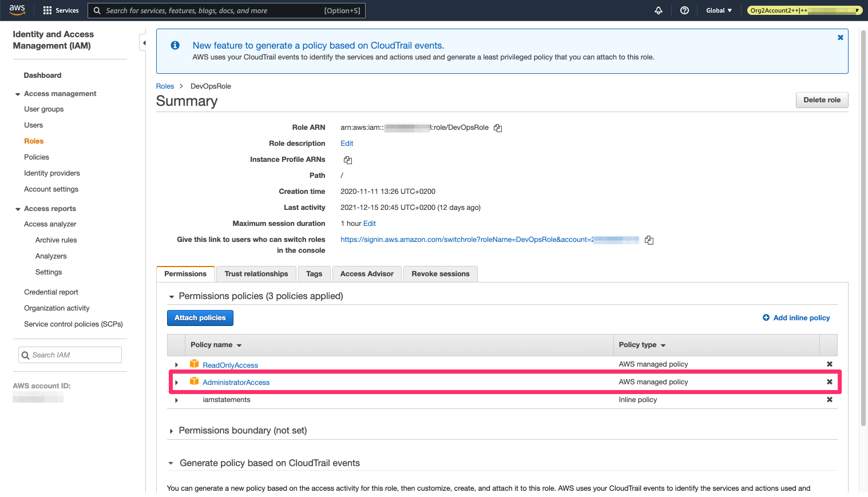This screenshot has width=868, height=497.
Task: Copy the Instance Profile ARNs
Action: 348,160
